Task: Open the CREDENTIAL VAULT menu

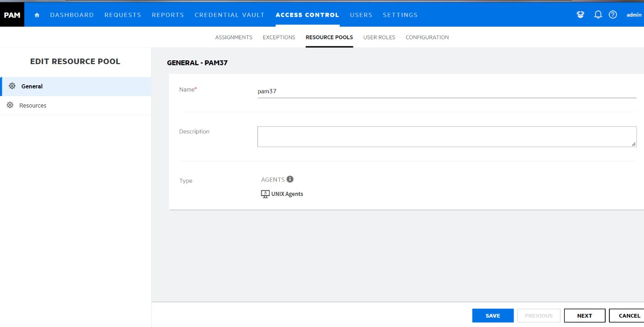Action: coord(229,15)
